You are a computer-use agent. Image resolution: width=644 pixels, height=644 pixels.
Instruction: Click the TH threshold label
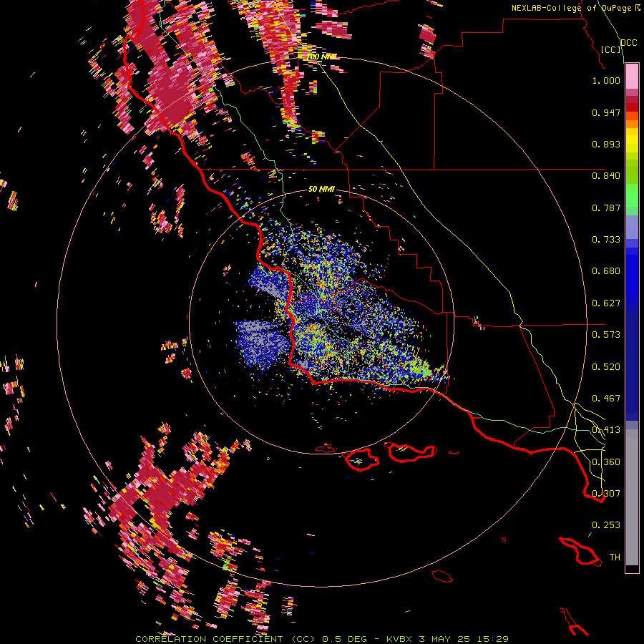pyautogui.click(x=615, y=557)
